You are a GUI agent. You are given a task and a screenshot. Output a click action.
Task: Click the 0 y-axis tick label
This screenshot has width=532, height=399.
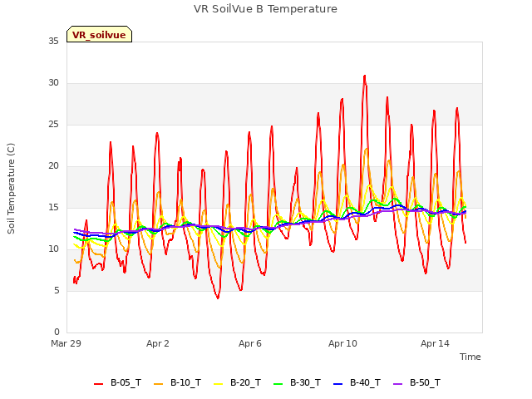click(x=57, y=332)
